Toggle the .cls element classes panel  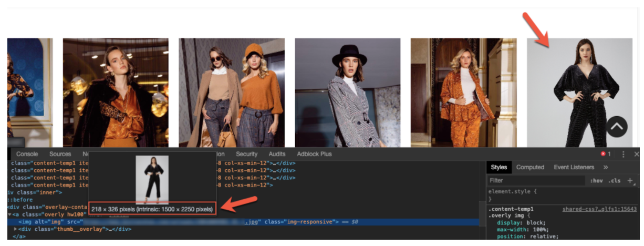point(614,181)
